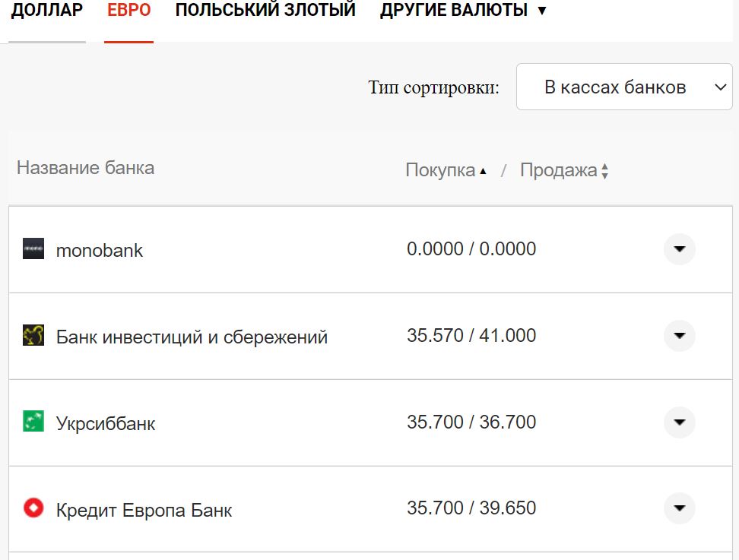Image resolution: width=739 pixels, height=560 pixels.
Task: Click the green Укрсиббанк logo
Action: 33,422
